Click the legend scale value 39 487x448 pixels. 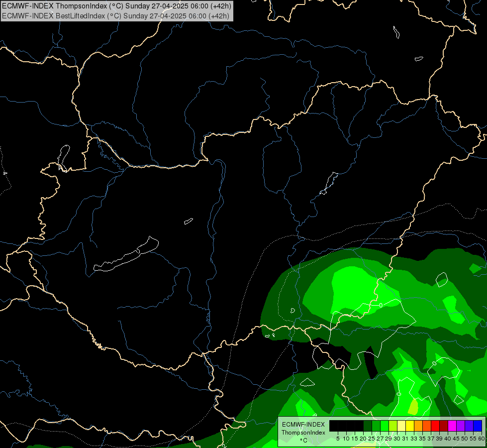coord(439,439)
